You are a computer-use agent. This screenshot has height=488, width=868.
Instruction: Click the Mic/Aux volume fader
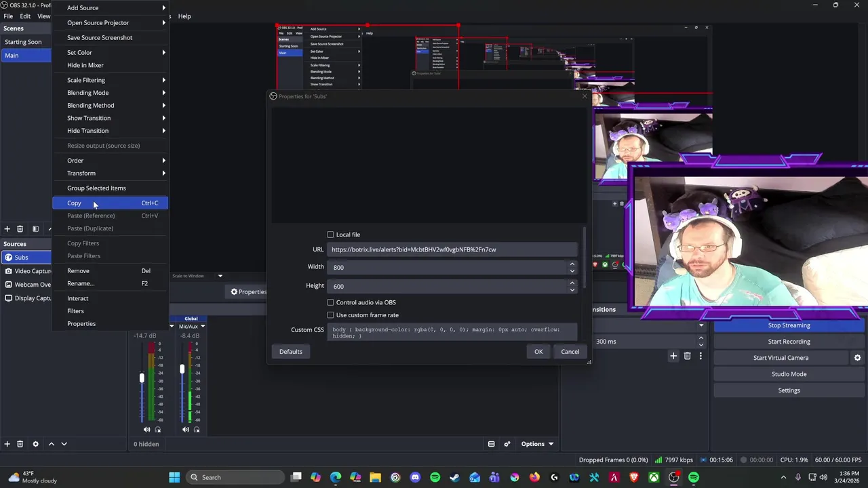click(182, 369)
